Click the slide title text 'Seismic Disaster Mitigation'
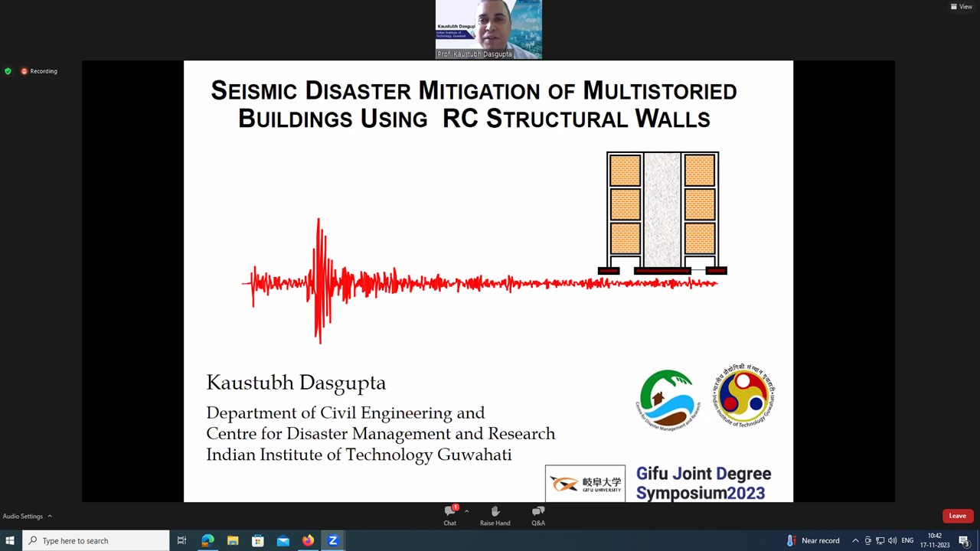 coord(474,104)
